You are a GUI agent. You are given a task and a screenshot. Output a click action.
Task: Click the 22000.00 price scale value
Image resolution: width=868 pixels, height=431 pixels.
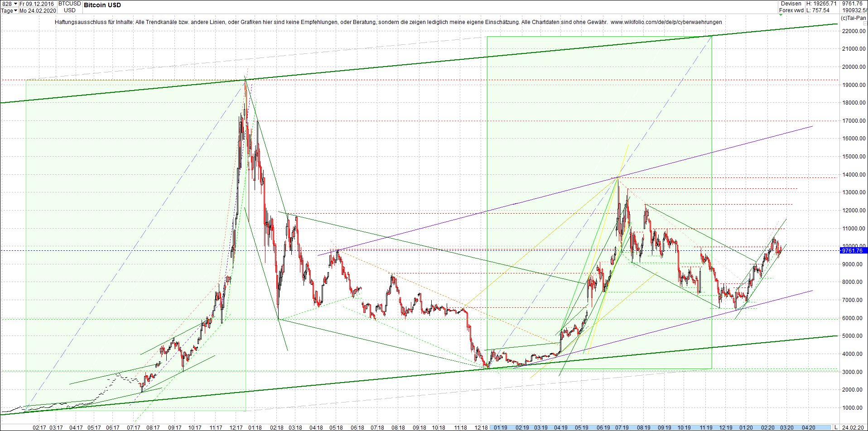[854, 31]
